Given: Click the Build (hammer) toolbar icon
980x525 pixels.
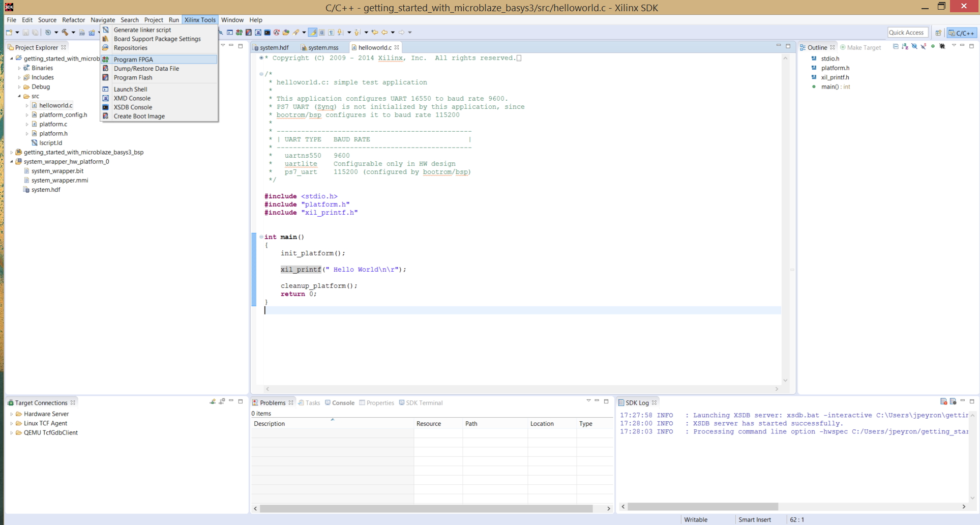Looking at the screenshot, I should [65, 33].
